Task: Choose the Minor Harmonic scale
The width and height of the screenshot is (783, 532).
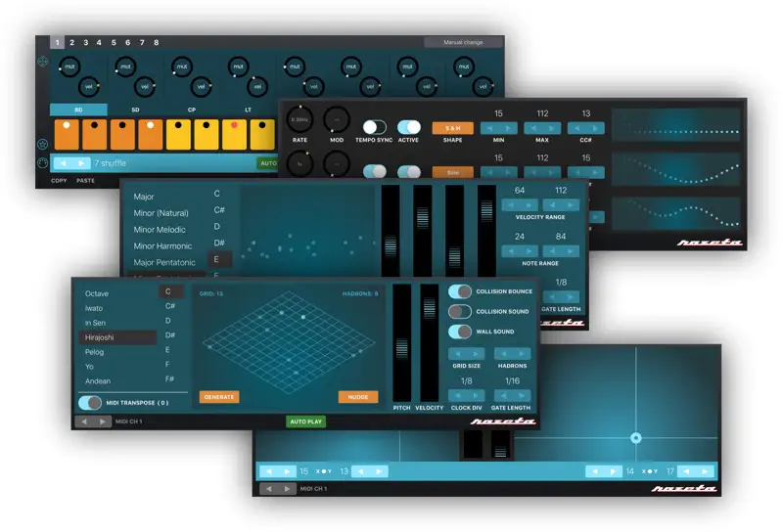Action: click(162, 246)
